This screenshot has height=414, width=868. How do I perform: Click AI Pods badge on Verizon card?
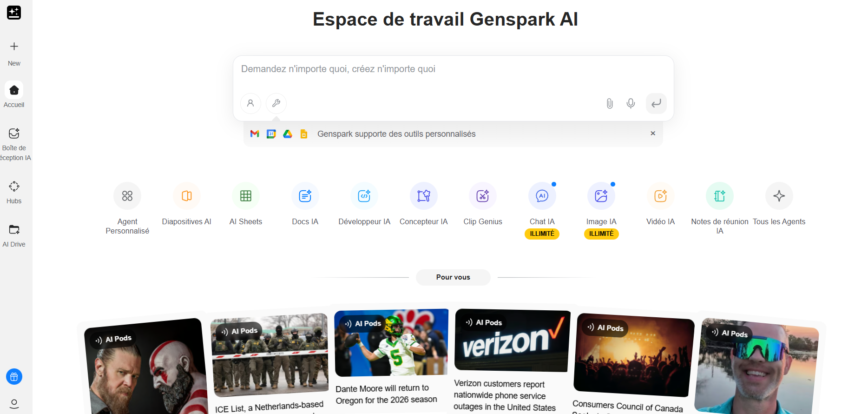pyautogui.click(x=484, y=322)
